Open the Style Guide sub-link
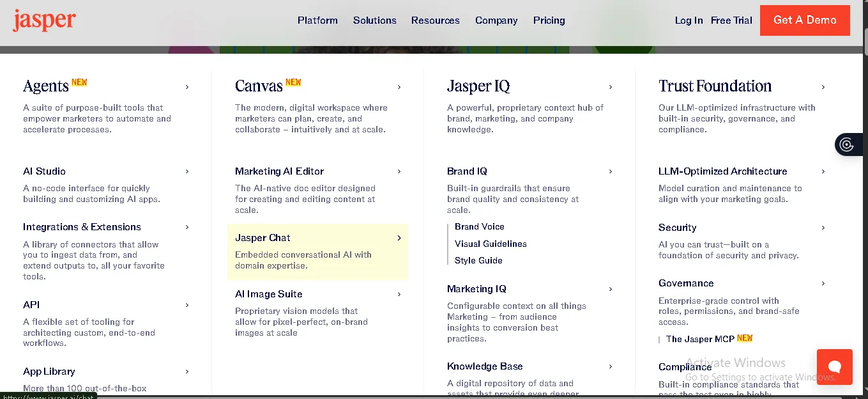Image resolution: width=868 pixels, height=399 pixels. click(x=478, y=260)
